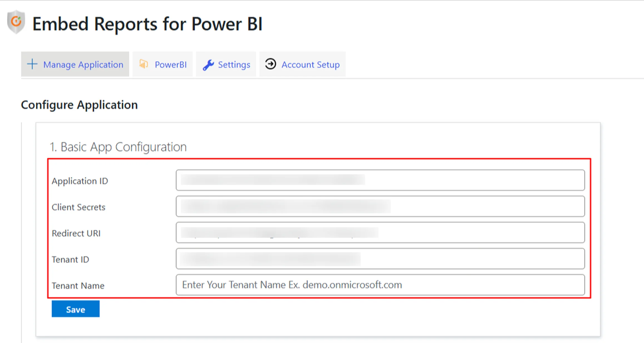This screenshot has width=644, height=343.
Task: Click inside the Tenant ID field
Action: pyautogui.click(x=380, y=259)
